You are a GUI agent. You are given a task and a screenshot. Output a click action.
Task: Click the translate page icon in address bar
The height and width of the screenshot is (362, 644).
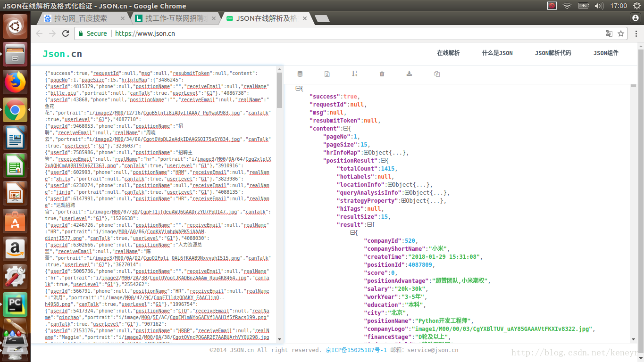(609, 33)
